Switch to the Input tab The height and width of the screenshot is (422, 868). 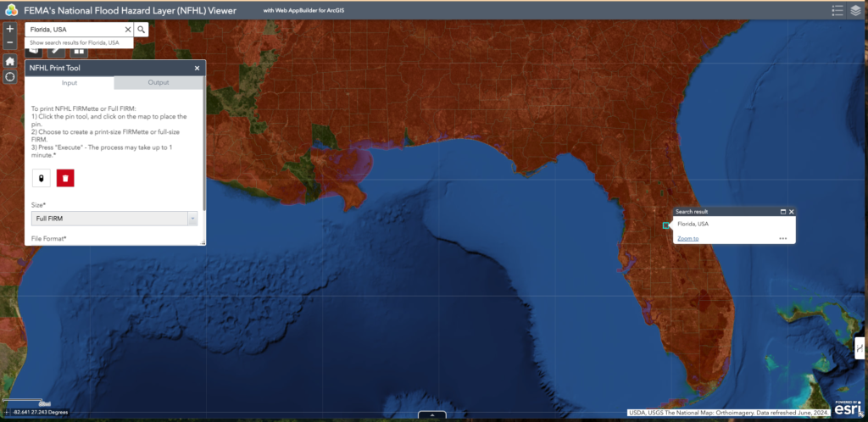pos(70,82)
